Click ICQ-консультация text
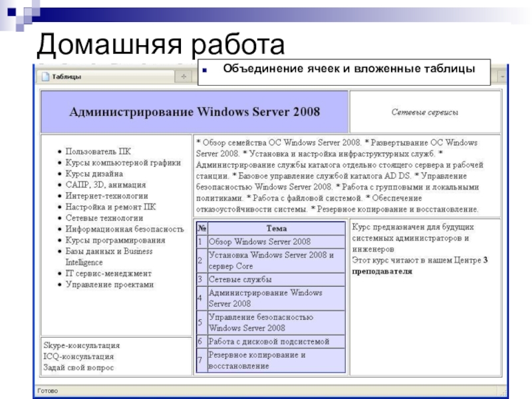Screen dimensions: 532x399 (x=78, y=356)
